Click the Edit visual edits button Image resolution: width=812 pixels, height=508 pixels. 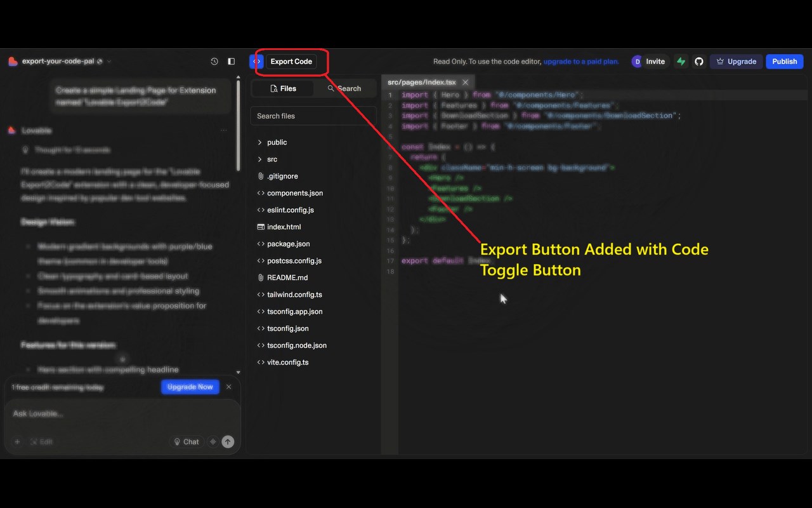click(41, 442)
